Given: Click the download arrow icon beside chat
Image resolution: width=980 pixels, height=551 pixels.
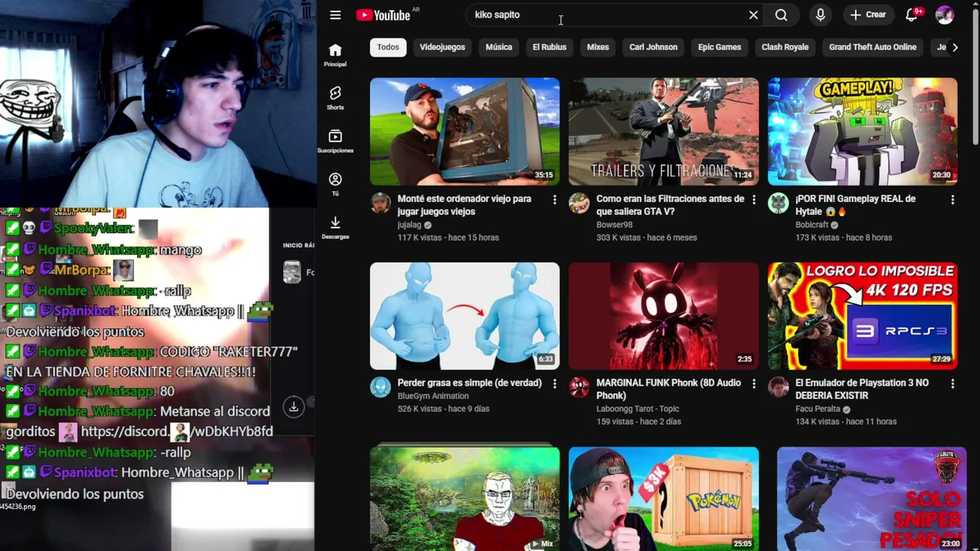Looking at the screenshot, I should [293, 407].
